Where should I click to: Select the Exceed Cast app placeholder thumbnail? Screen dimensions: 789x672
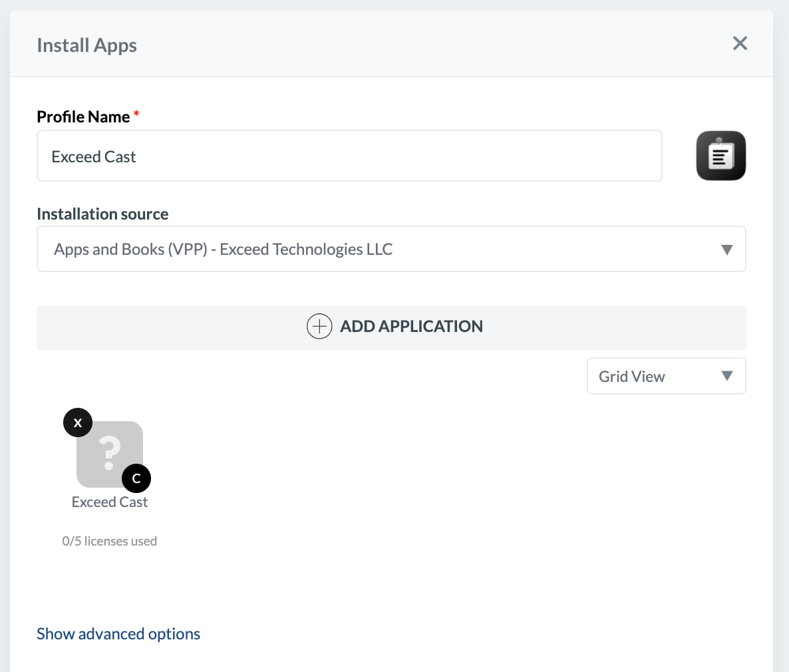pyautogui.click(x=110, y=454)
